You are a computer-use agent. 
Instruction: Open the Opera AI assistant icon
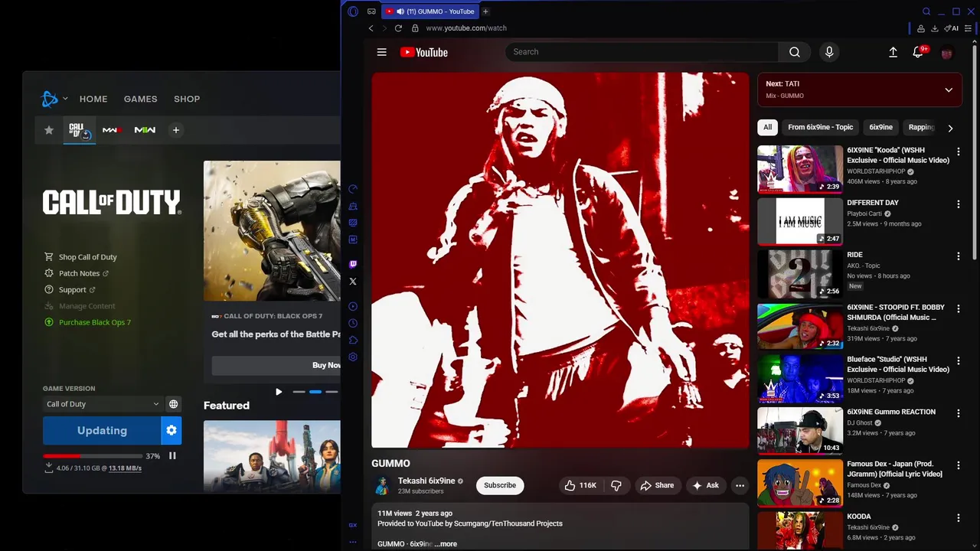point(952,28)
